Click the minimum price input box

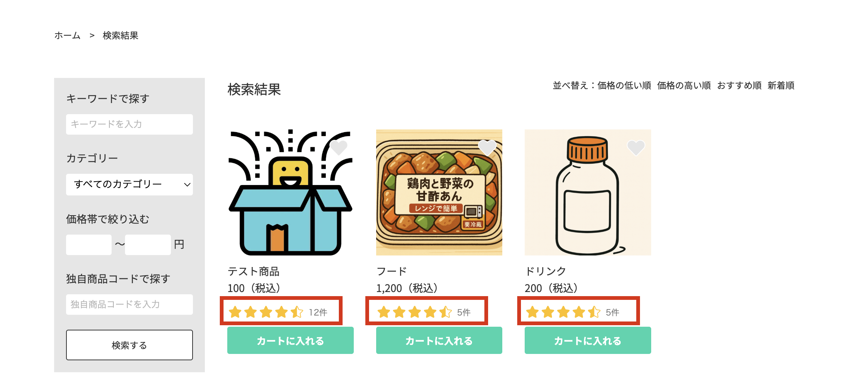tap(89, 245)
